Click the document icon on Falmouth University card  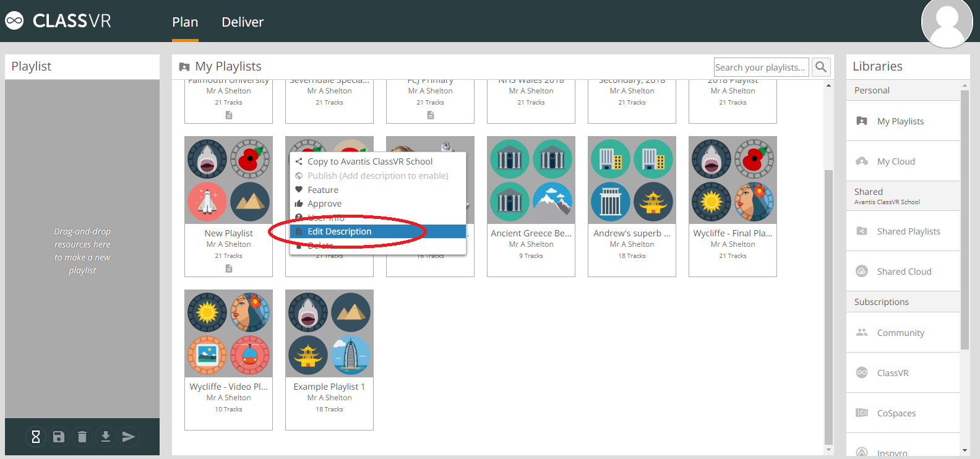point(229,115)
